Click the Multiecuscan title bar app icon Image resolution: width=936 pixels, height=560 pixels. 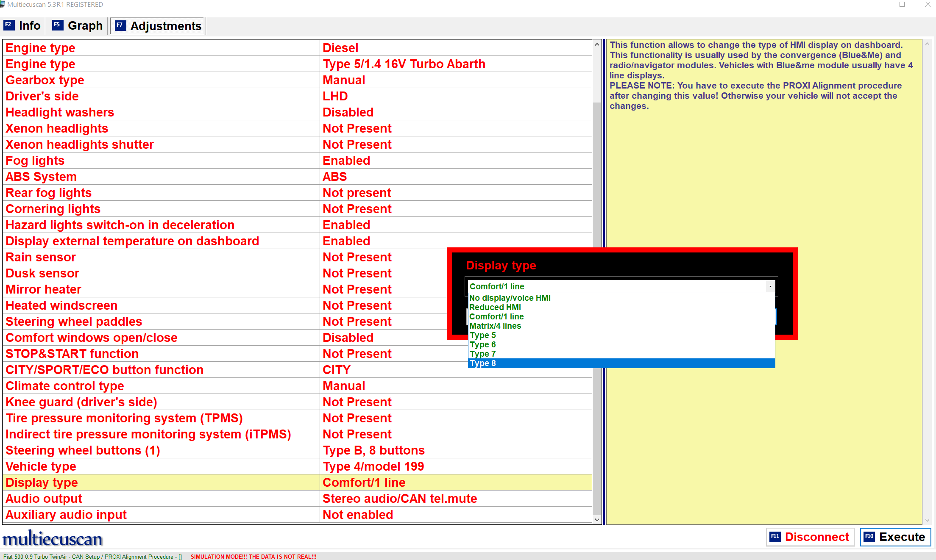click(3, 4)
